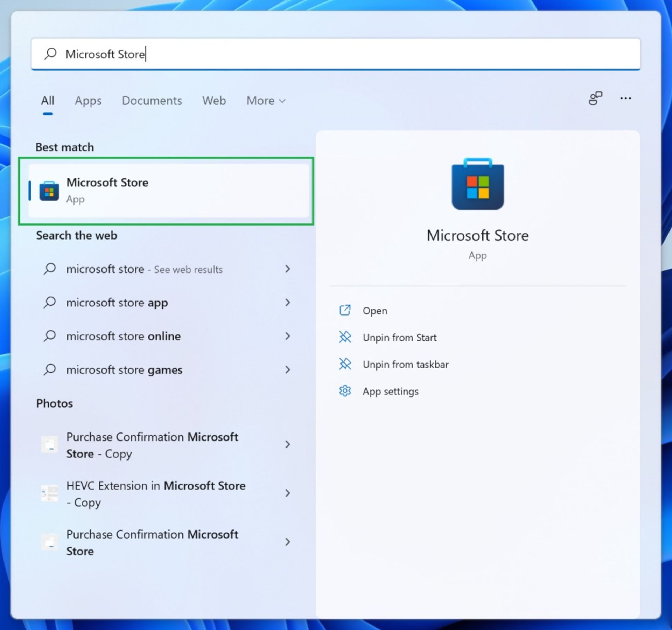
Task: Click the Unpin from Start pin icon
Action: point(345,337)
